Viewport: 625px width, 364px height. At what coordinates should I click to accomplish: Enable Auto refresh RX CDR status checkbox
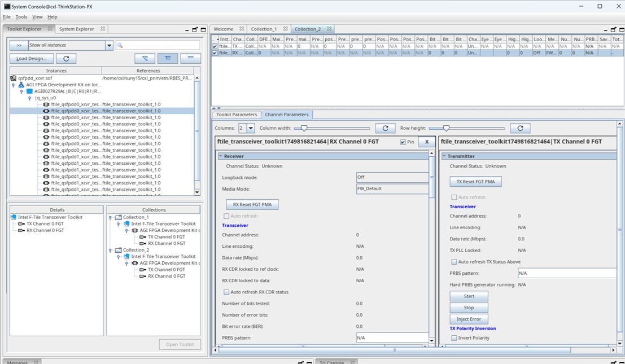(226, 292)
